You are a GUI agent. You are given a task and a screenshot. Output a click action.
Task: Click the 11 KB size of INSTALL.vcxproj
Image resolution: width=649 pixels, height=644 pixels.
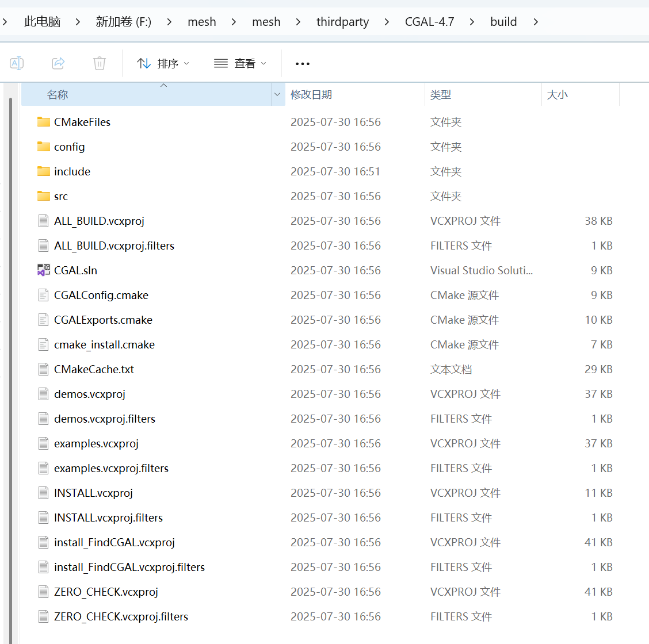point(598,493)
